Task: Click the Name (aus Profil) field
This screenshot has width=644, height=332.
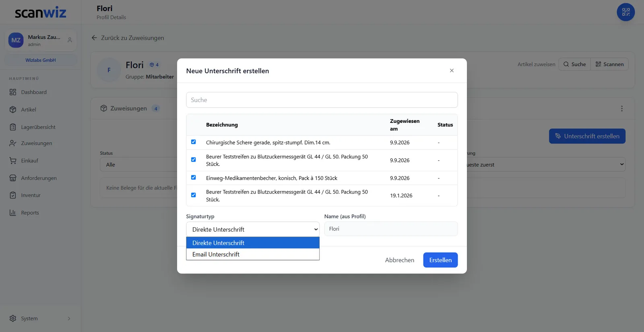Action: coord(391,229)
